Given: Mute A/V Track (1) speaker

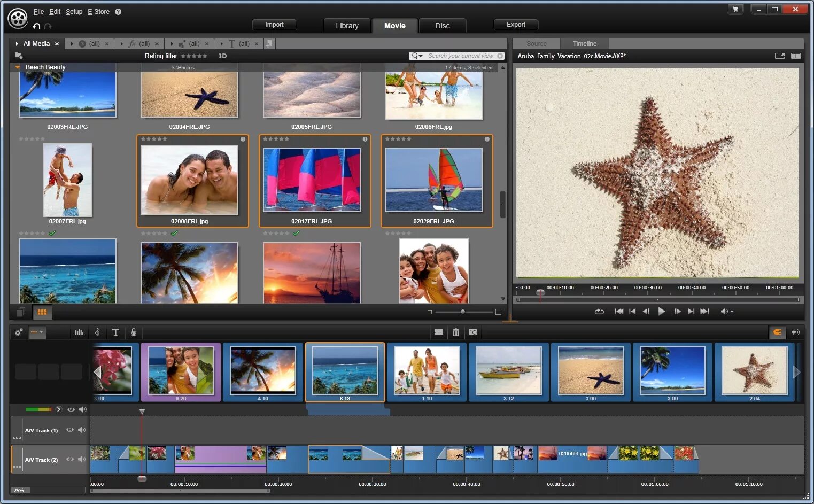Looking at the screenshot, I should pyautogui.click(x=82, y=430).
